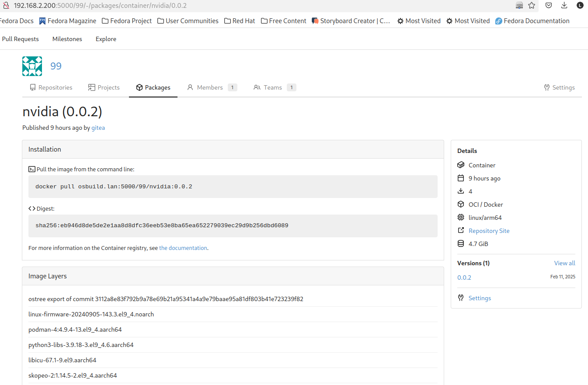Open the Fedora Project bookmark folder
The image size is (588, 385).
(x=127, y=21)
